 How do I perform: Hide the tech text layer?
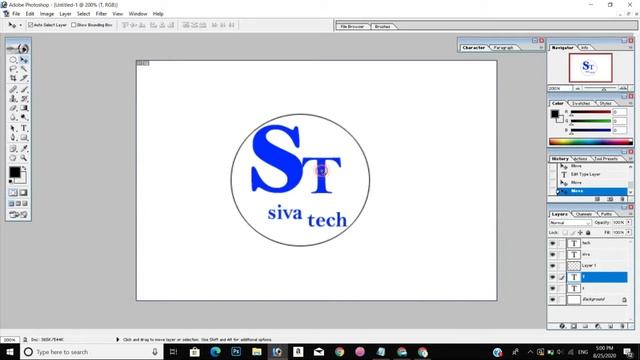(553, 243)
